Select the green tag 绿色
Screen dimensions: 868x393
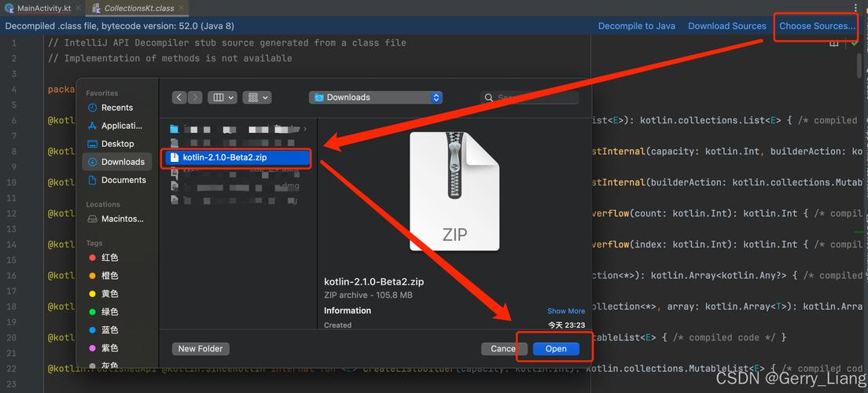pyautogui.click(x=110, y=311)
